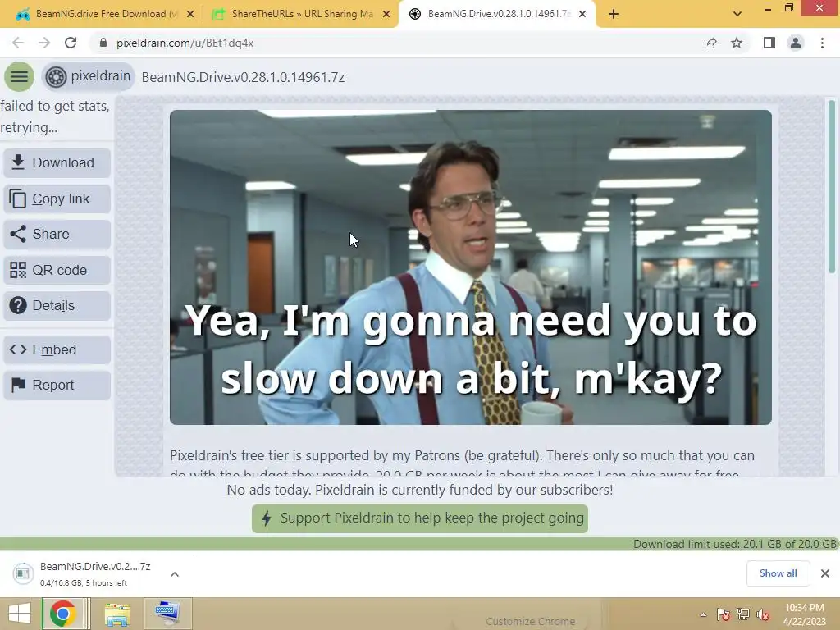The width and height of the screenshot is (840, 630).
Task: Open Chrome three-dot menu
Action: click(822, 43)
